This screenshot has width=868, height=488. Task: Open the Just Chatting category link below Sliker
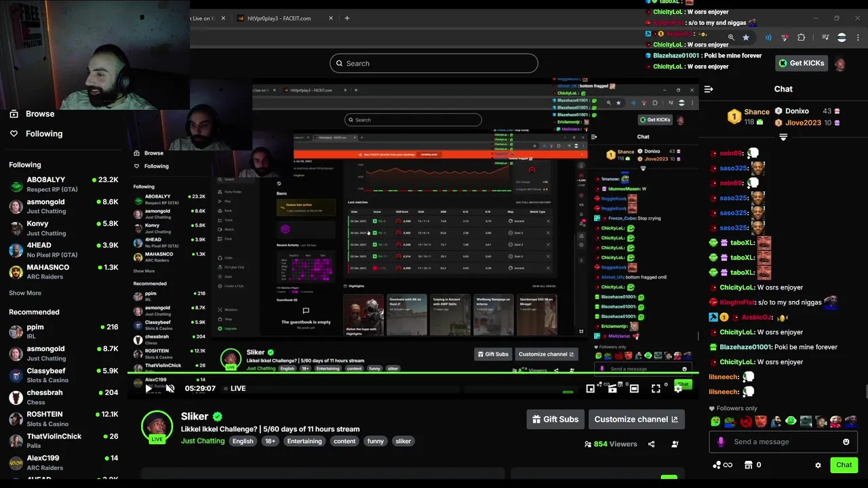click(x=203, y=441)
